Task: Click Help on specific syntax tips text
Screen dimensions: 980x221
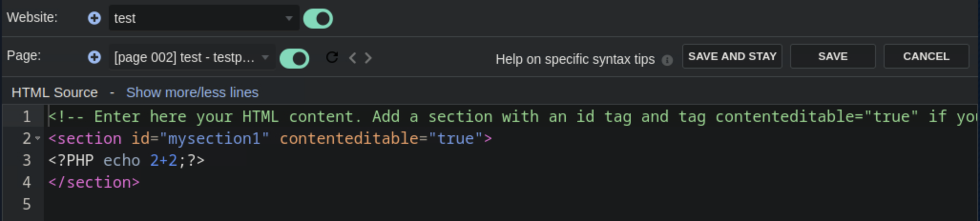Action: 575,60
